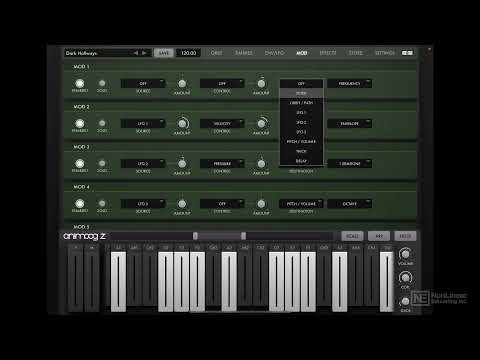This screenshot has width=480, height=360.
Task: Choose highlighted FILTER in destination list
Action: 301,93
